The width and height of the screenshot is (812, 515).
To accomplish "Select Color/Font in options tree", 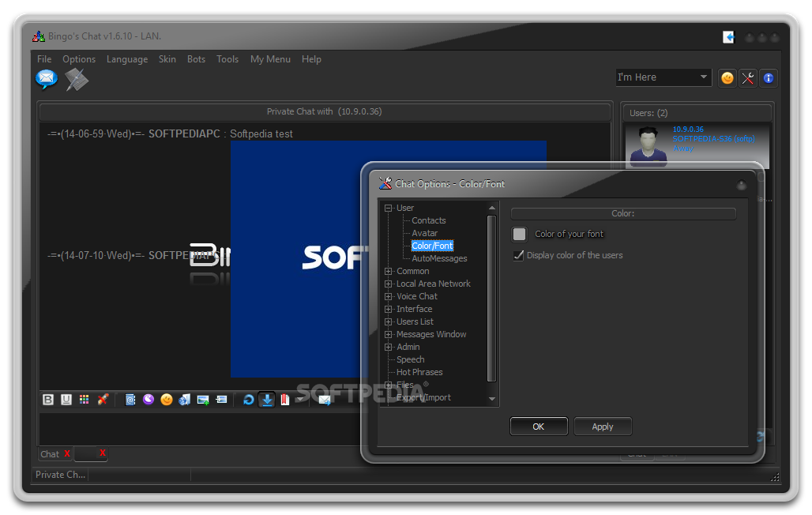I will pos(432,246).
